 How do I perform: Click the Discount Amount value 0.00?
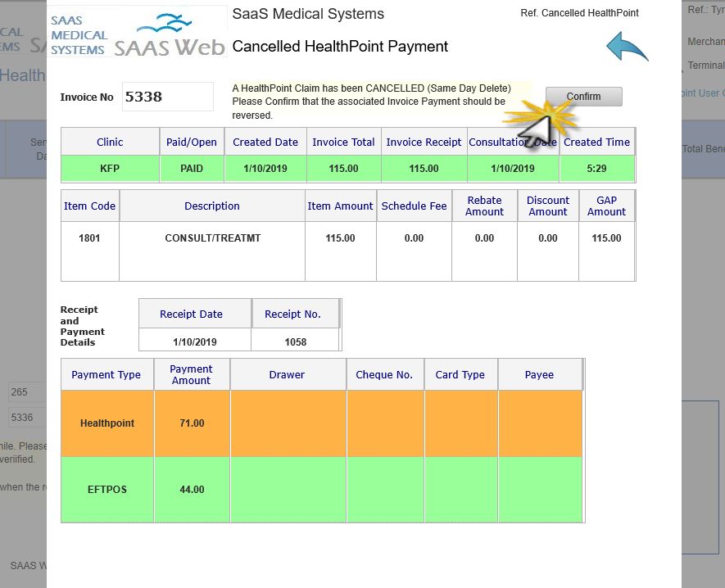[x=548, y=238]
